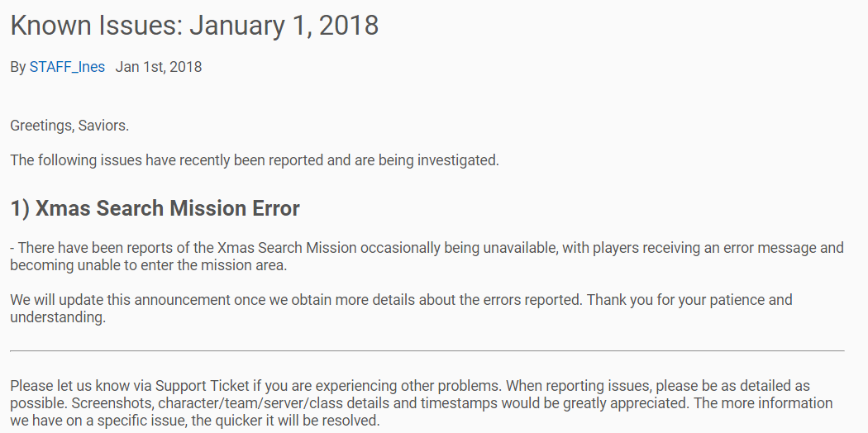Click the line starting 'We will update this announcement'
The height and width of the screenshot is (433, 868).
(401, 300)
